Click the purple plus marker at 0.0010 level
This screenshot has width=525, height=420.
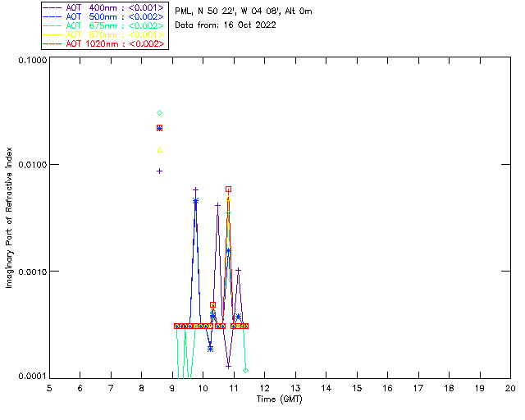238,270
